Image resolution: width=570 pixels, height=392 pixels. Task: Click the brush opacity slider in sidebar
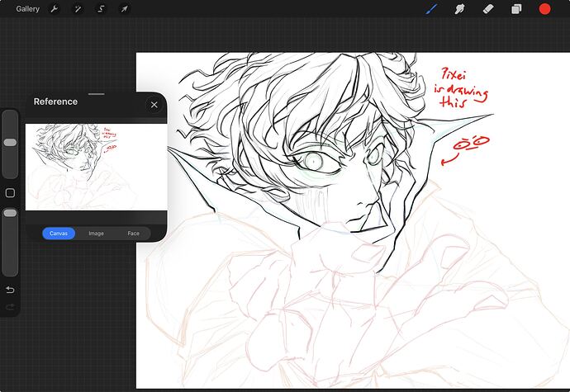click(10, 213)
